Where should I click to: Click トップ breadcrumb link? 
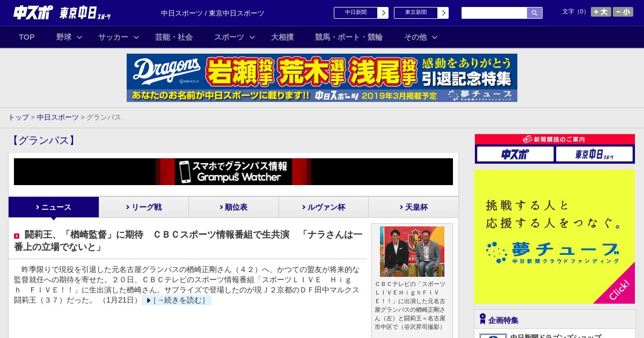click(x=18, y=117)
